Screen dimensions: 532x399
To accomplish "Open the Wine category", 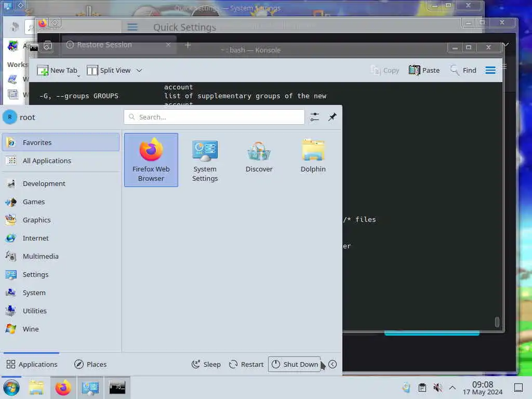I will pyautogui.click(x=61, y=329).
